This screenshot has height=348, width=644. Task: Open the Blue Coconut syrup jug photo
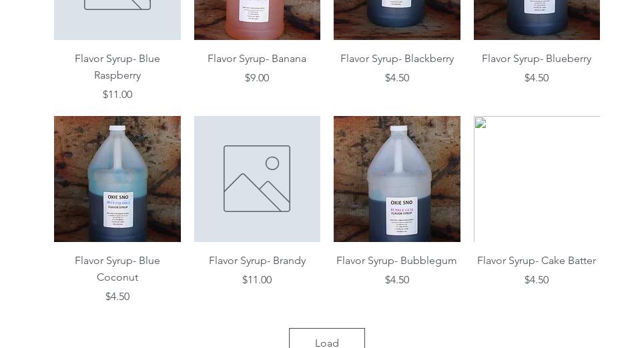[x=117, y=179]
